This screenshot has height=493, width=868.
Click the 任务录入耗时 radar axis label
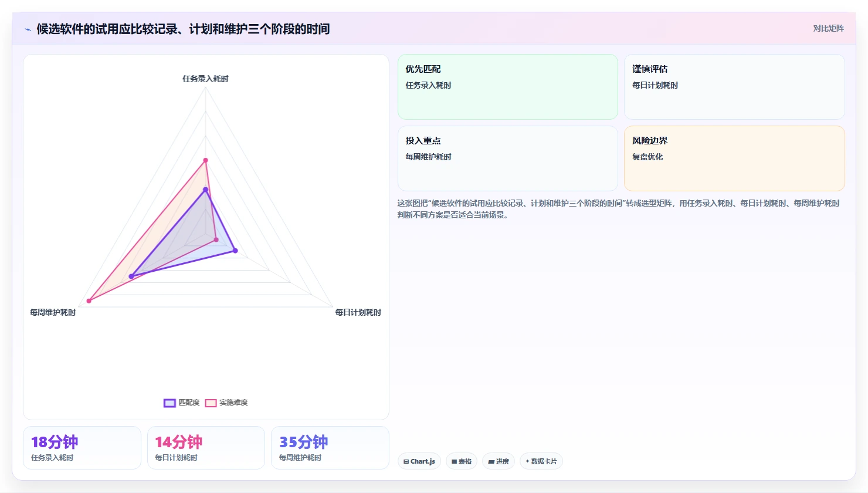(x=205, y=79)
